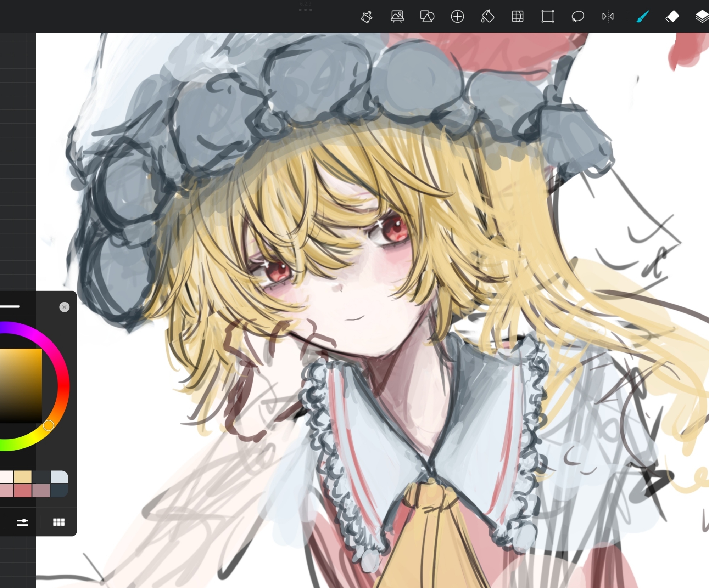Select the Lasso selection tool
The width and height of the screenshot is (709, 588).
[x=578, y=17]
